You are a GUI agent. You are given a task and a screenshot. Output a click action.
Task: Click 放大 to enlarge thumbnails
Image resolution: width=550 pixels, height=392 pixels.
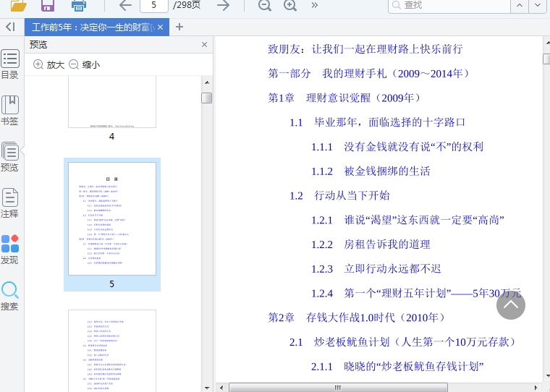(48, 64)
